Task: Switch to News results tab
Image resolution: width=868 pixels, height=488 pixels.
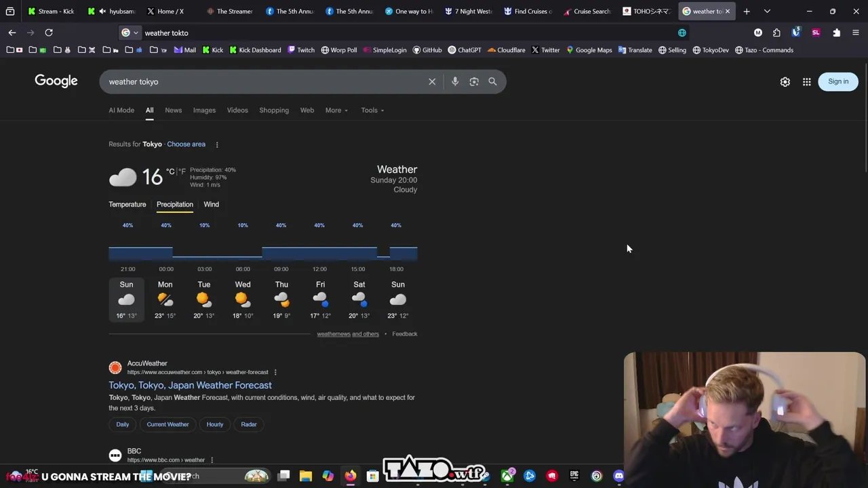Action: [x=173, y=110]
